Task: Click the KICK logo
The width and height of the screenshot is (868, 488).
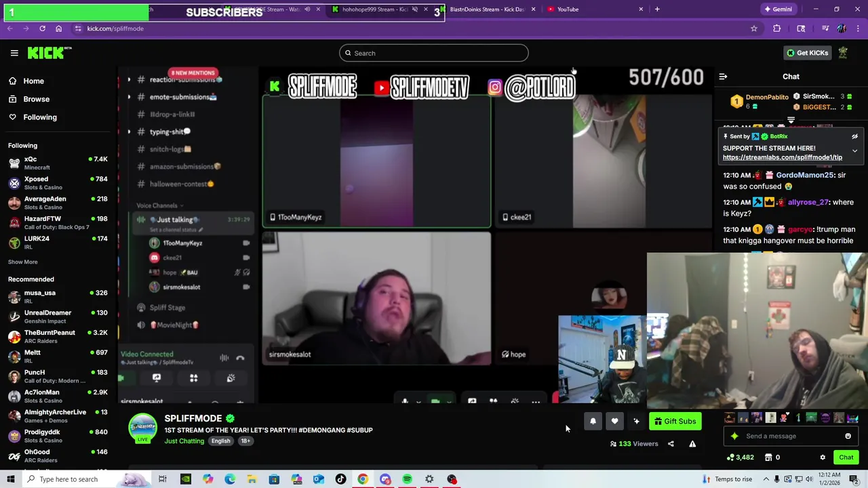Action: pyautogui.click(x=50, y=53)
